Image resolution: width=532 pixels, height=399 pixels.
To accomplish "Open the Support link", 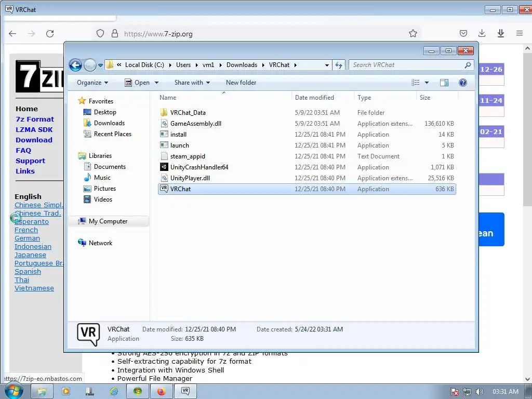I will [x=30, y=161].
